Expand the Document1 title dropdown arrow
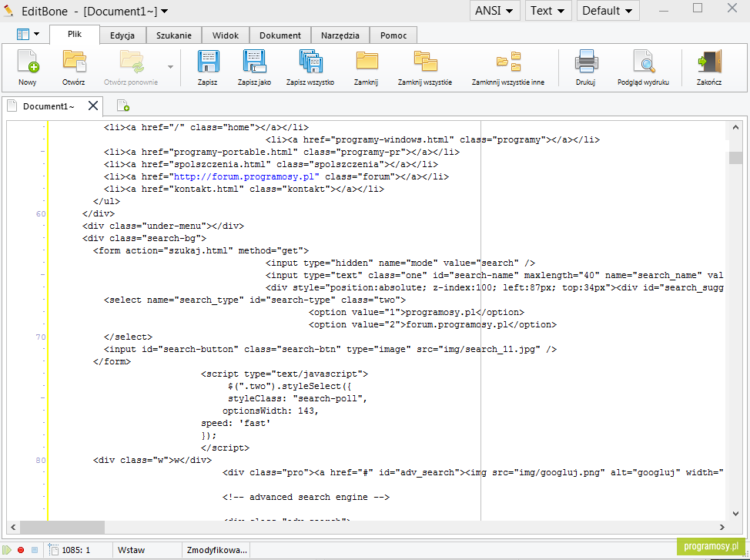This screenshot has width=750, height=560. point(164,11)
